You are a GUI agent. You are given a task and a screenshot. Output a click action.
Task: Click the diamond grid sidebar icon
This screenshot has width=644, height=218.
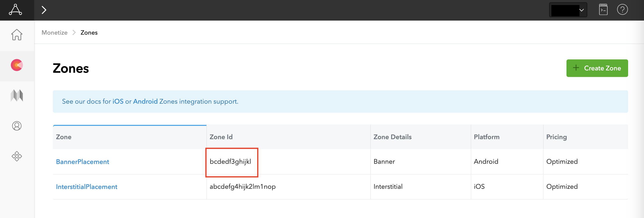(x=17, y=156)
